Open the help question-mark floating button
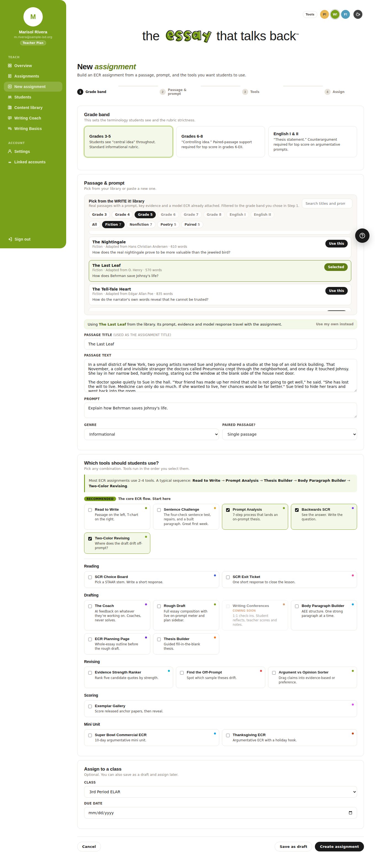The height and width of the screenshot is (868, 375). point(362,236)
